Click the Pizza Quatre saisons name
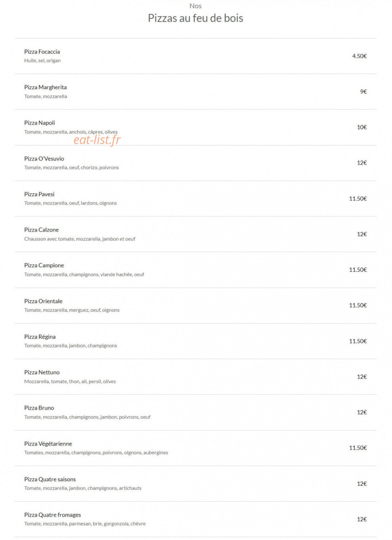 click(x=50, y=479)
